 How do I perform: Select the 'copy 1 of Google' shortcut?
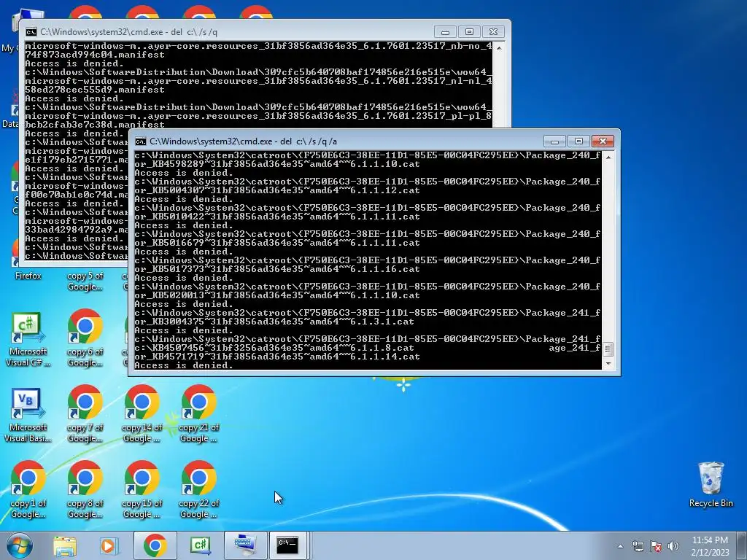point(28,489)
